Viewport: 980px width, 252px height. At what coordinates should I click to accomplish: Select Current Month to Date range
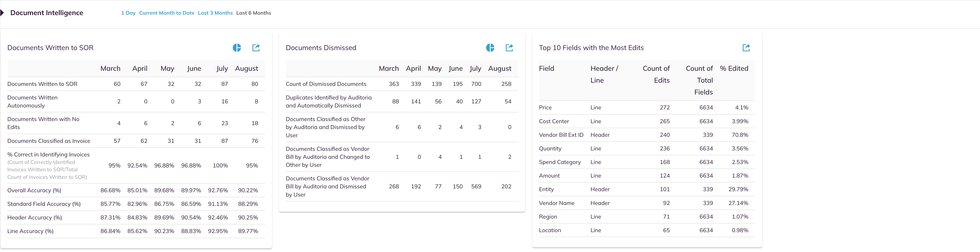(167, 13)
